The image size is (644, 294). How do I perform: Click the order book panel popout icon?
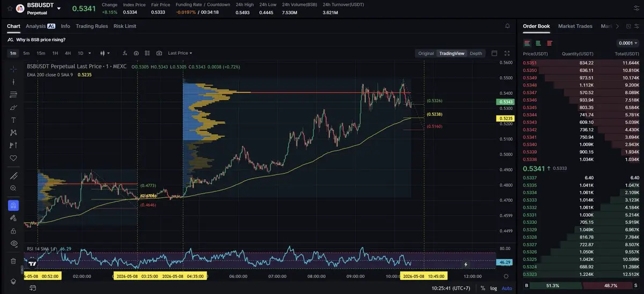[628, 26]
